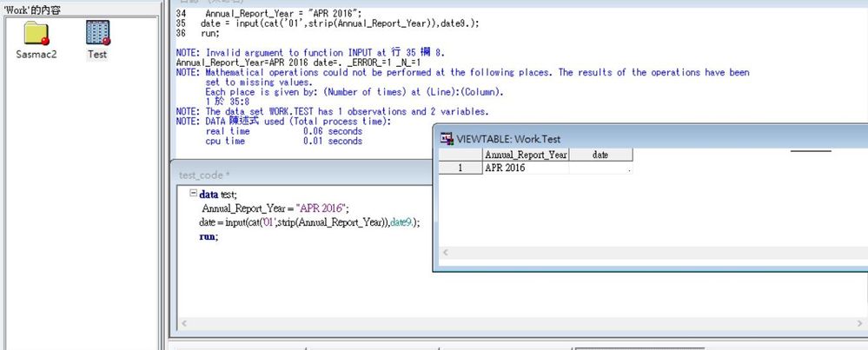Collapse the data test step in the editor
The width and height of the screenshot is (868, 350).
coord(193,194)
